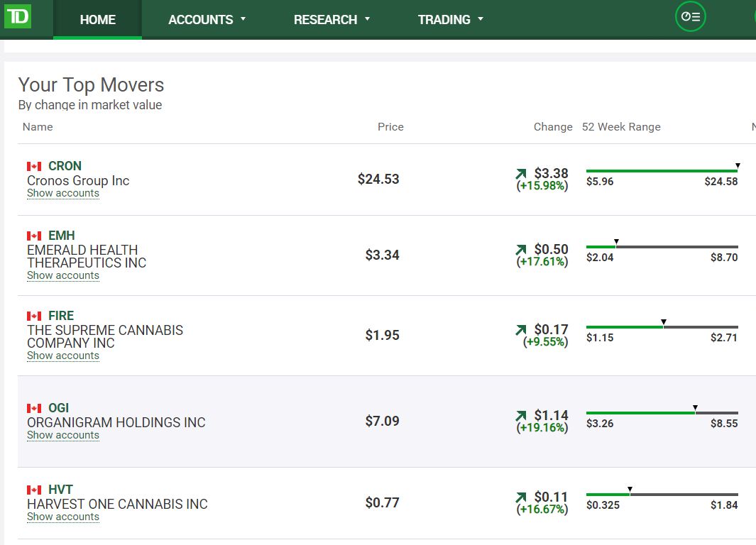This screenshot has width=756, height=545.
Task: Expand the TRADING dropdown arrow
Action: 480,18
